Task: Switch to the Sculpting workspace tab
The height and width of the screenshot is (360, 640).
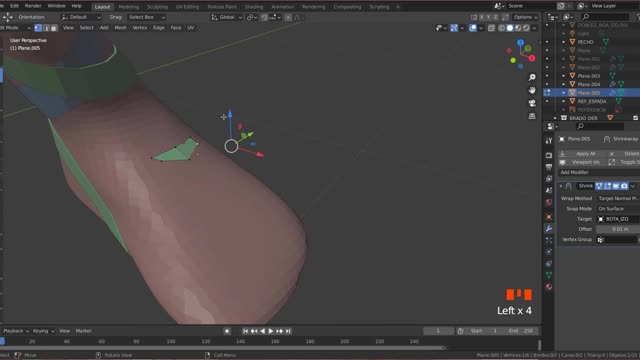Action: pyautogui.click(x=157, y=7)
